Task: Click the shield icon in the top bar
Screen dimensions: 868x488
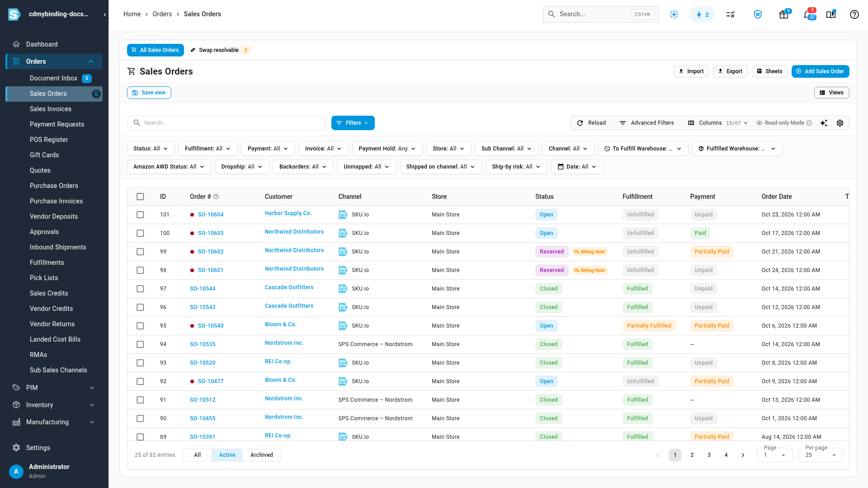Action: (x=758, y=14)
